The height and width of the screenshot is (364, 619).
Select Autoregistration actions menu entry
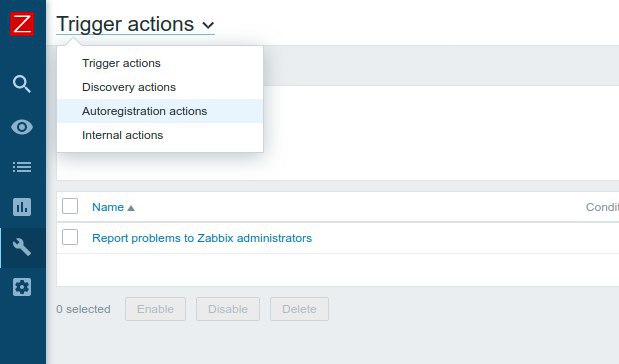coord(160,111)
